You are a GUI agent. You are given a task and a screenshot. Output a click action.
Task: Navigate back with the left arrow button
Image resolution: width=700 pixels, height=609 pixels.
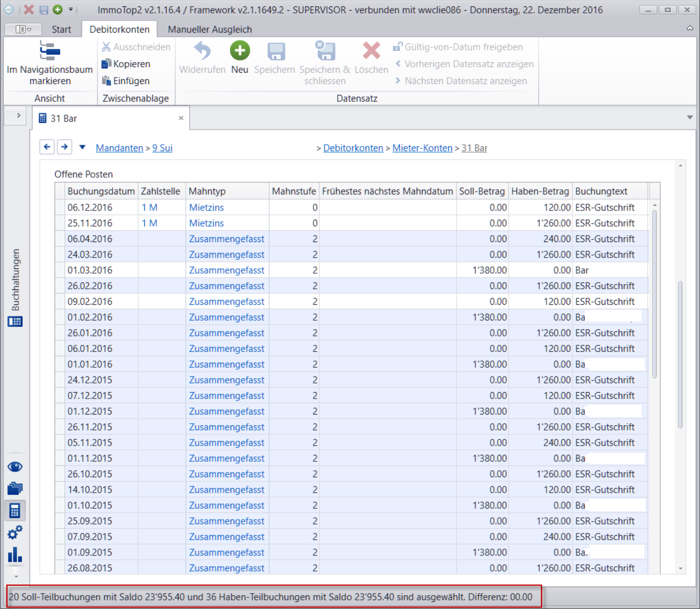click(x=47, y=147)
